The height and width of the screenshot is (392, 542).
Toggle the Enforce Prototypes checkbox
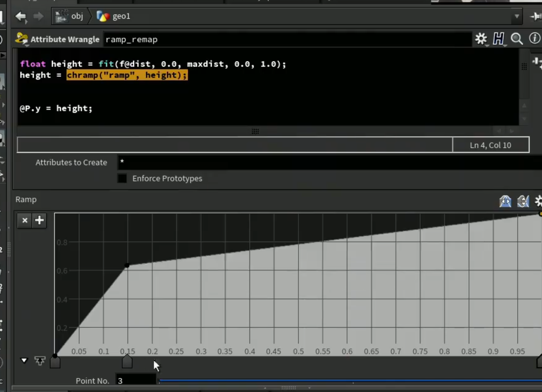point(122,178)
